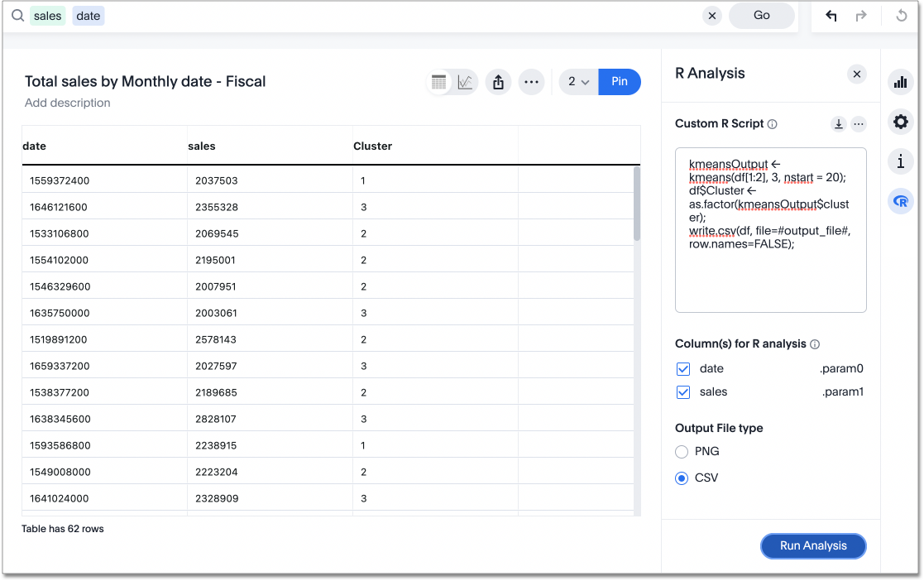The height and width of the screenshot is (581, 924).
Task: Run the R analysis
Action: tap(813, 546)
